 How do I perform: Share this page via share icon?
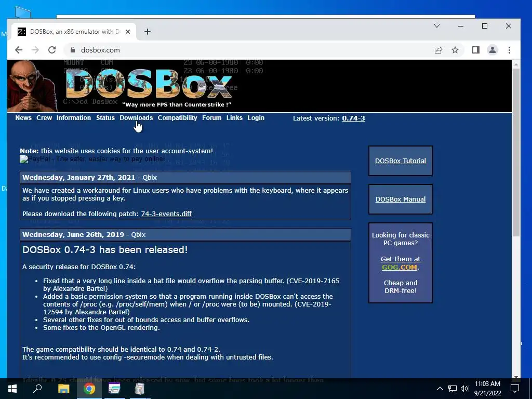click(438, 50)
